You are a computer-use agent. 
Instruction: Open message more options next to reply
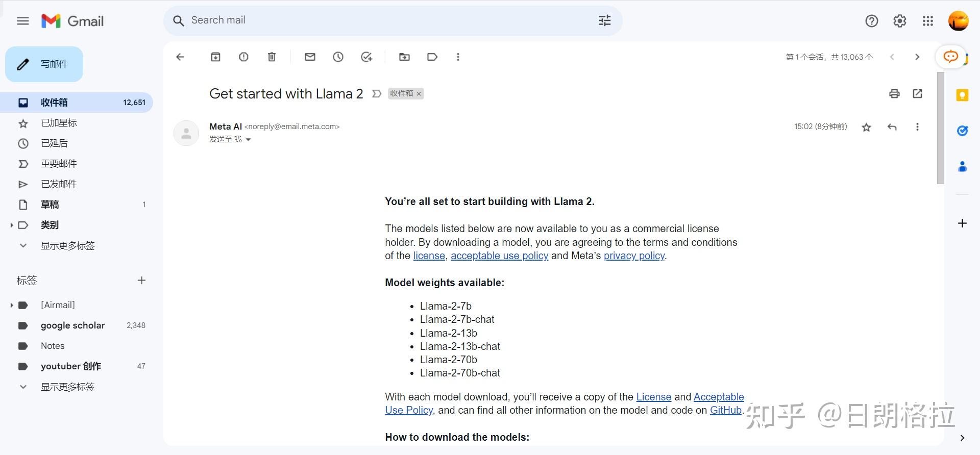pos(917,127)
